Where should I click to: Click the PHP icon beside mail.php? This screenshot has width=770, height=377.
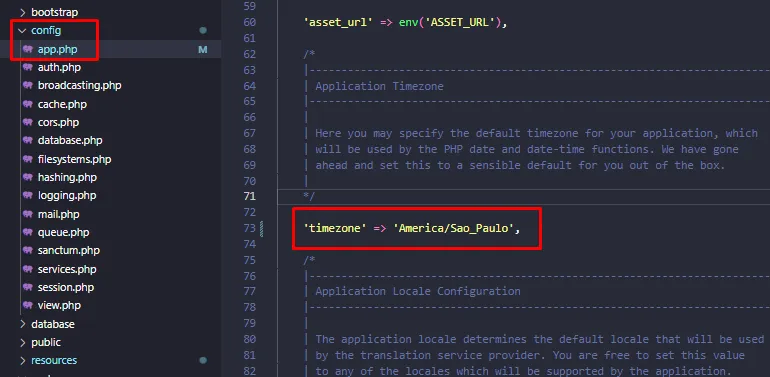coord(28,215)
